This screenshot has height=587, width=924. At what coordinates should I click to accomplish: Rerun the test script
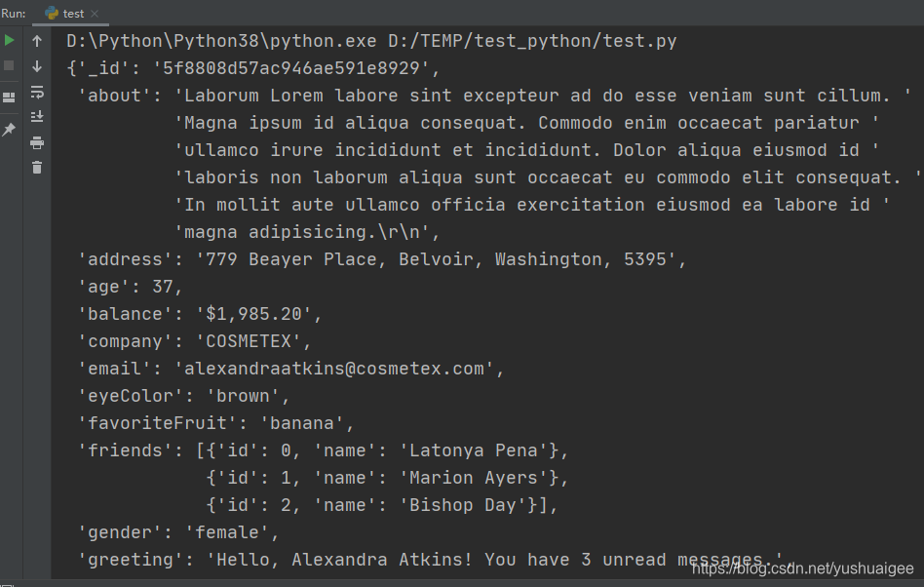click(x=9, y=40)
